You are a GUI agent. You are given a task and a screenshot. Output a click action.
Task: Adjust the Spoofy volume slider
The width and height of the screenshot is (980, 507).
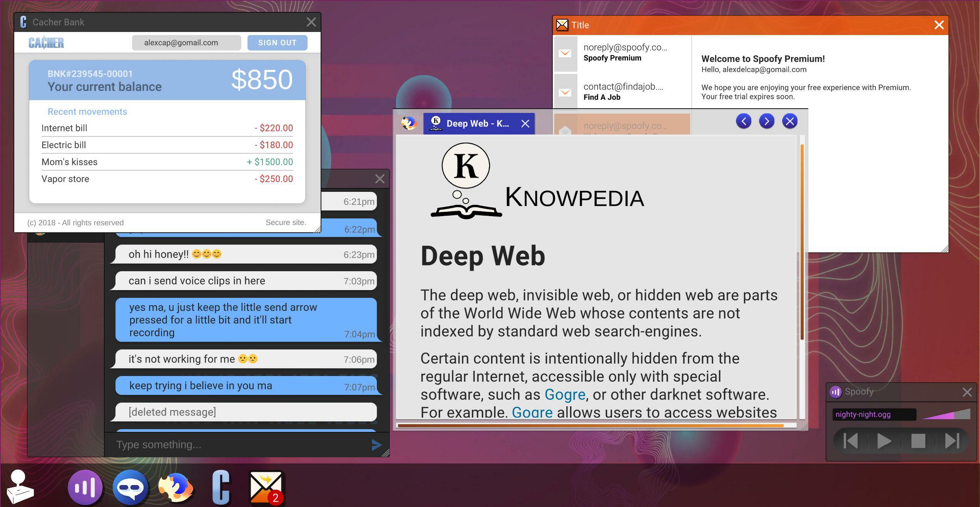[x=946, y=415]
